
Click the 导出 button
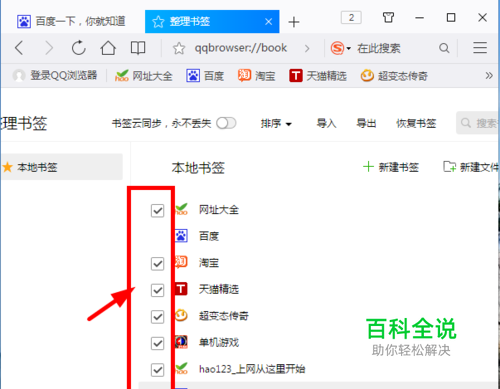point(366,123)
